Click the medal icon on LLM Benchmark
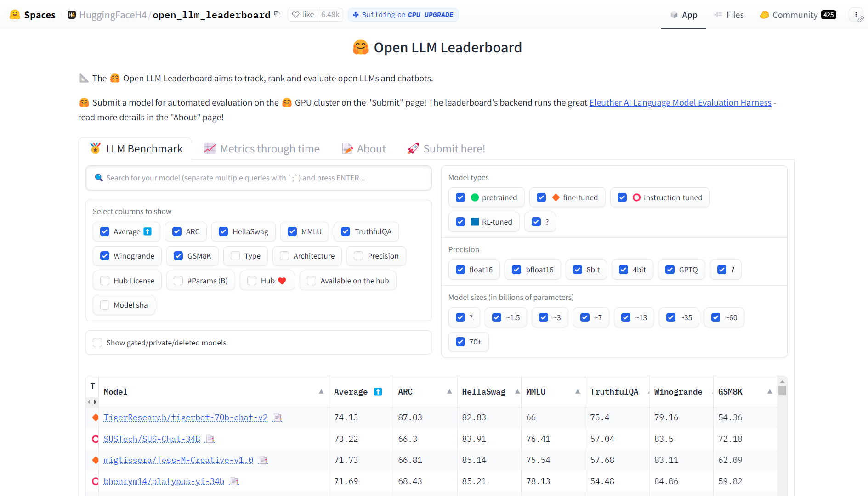Screen dimensions: 868x496 [x=95, y=148]
